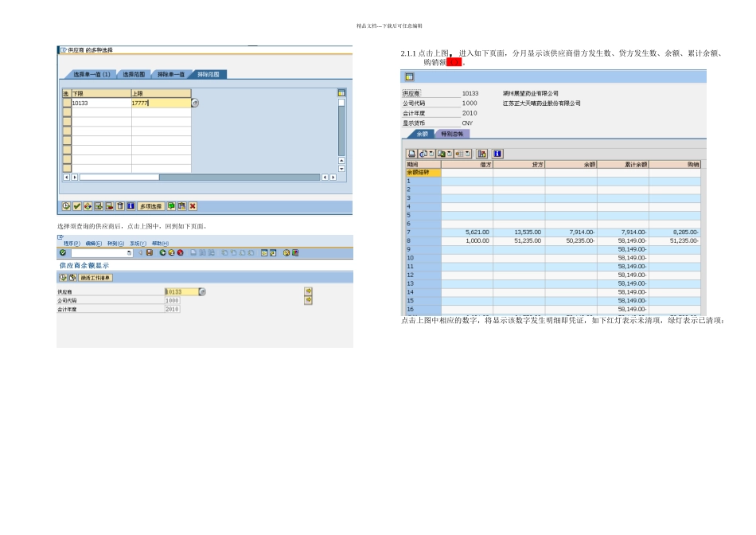This screenshot has width=756, height=535.
Task: Click the 借方 column header
Action: (x=467, y=165)
